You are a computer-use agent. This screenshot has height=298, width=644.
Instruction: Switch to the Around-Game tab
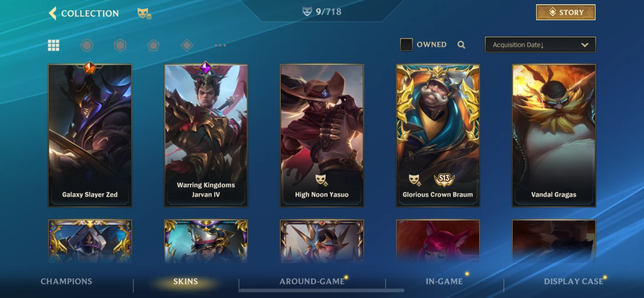point(312,281)
